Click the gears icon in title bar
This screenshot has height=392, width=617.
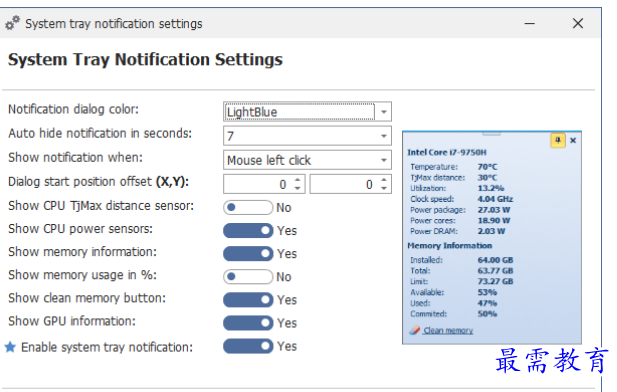point(12,23)
